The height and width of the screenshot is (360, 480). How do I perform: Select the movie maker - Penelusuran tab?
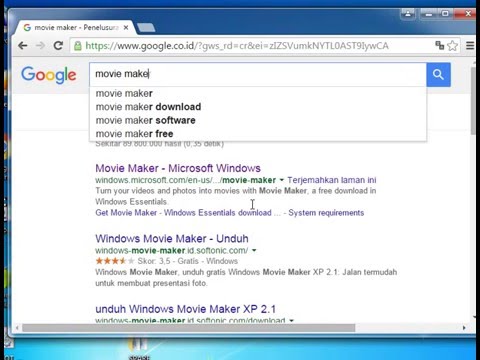click(x=75, y=27)
